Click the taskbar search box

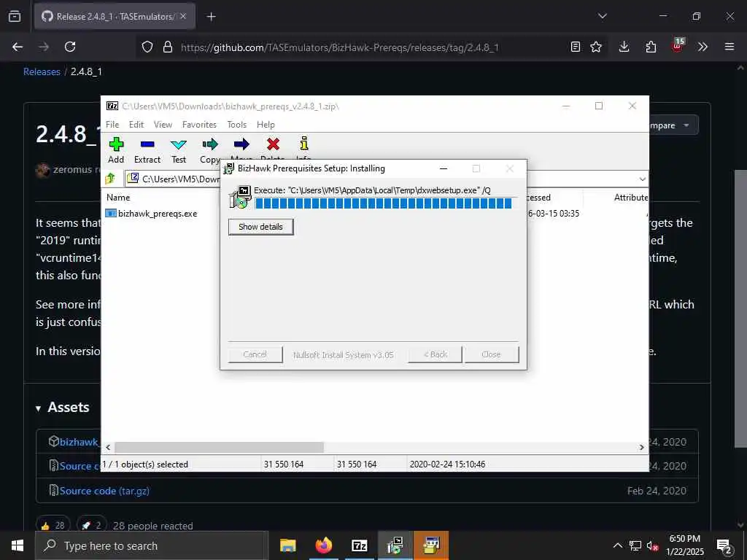coord(152,545)
